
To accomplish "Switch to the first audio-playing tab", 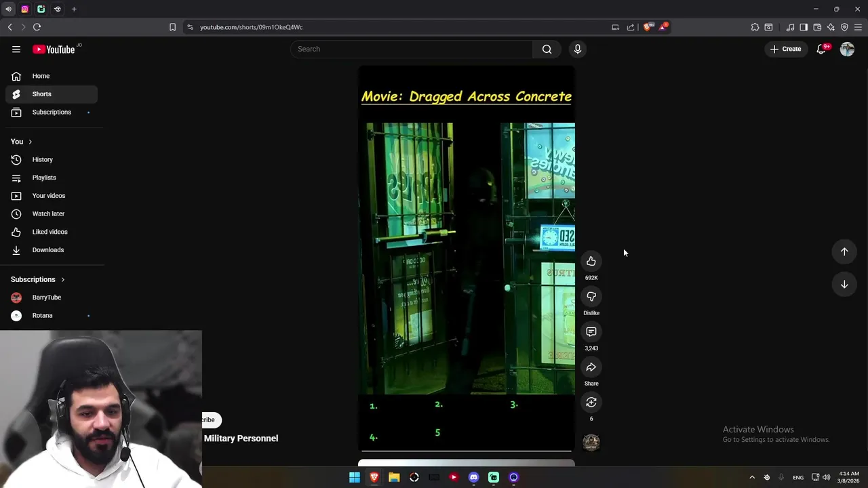I will tap(8, 9).
